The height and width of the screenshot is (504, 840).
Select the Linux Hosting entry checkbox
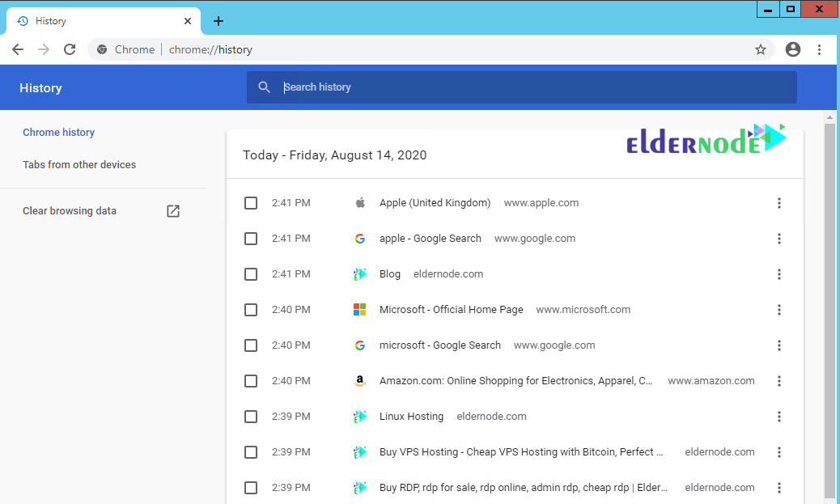[x=251, y=416]
